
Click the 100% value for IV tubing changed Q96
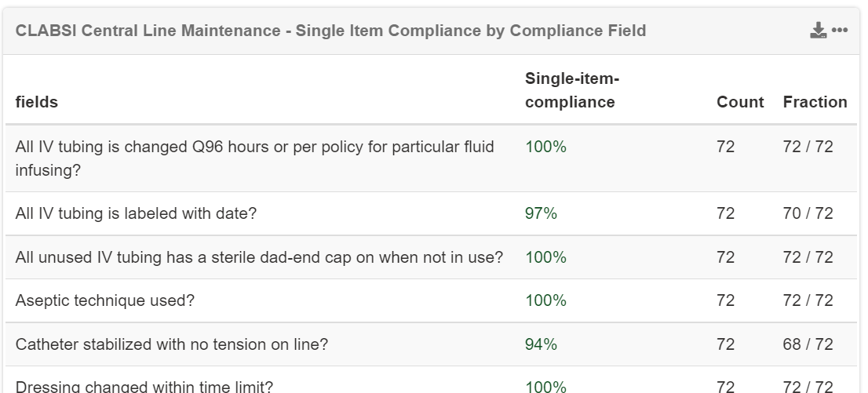coord(545,147)
